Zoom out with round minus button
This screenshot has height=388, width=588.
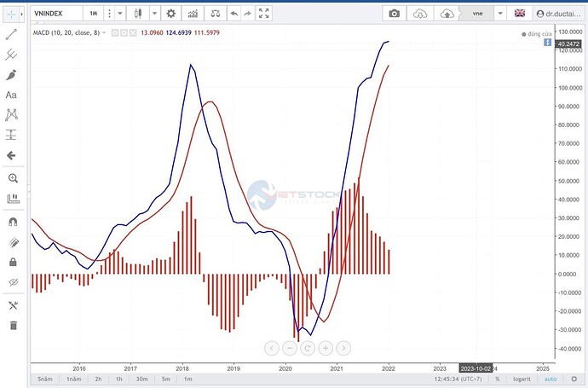tap(290, 348)
